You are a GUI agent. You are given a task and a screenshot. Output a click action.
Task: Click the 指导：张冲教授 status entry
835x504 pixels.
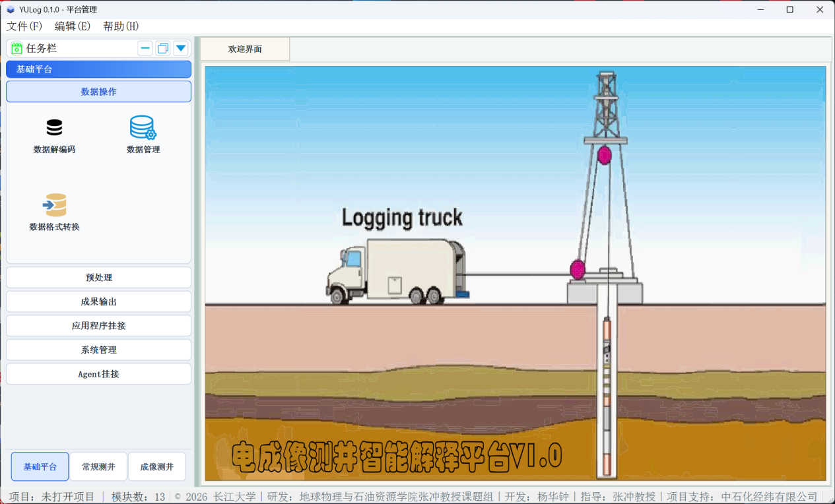[x=618, y=497]
